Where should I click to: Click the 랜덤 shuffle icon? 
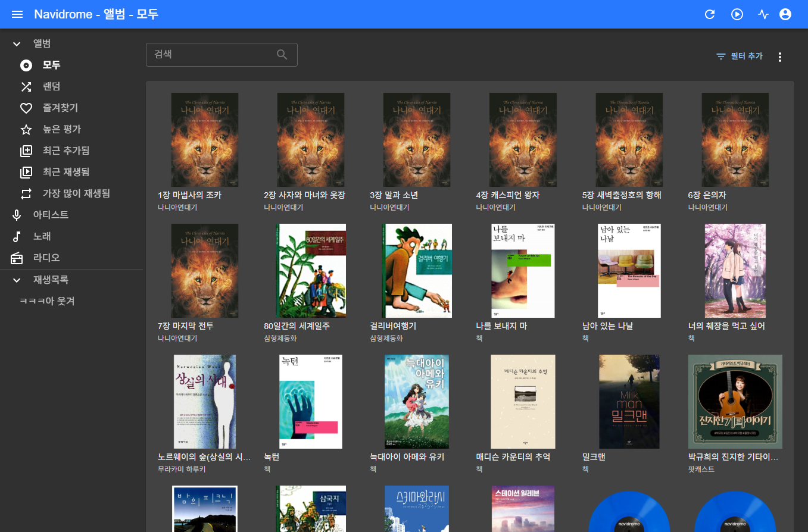pos(26,87)
